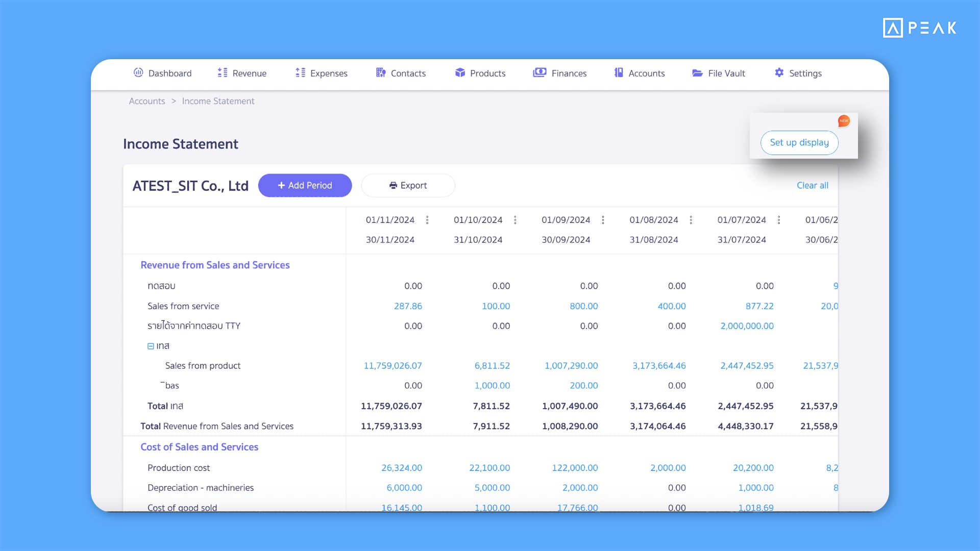This screenshot has height=551, width=980.
Task: Click the Dashboard gauge icon
Action: (138, 72)
